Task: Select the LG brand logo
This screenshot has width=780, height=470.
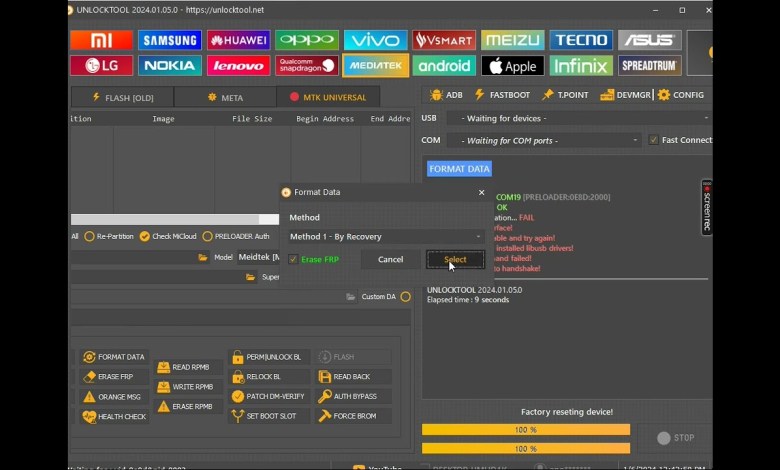Action: (x=101, y=66)
